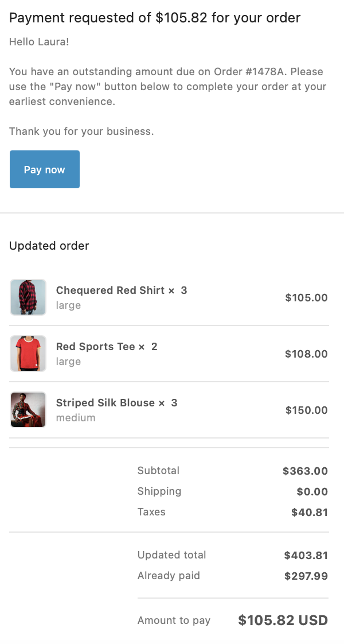This screenshot has width=344, height=644.
Task: Click the payment requested email title
Action: [x=155, y=18]
